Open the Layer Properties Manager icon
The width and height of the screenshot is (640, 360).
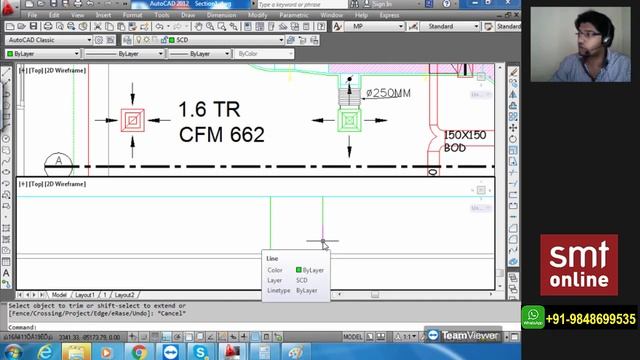pyautogui.click(x=127, y=40)
